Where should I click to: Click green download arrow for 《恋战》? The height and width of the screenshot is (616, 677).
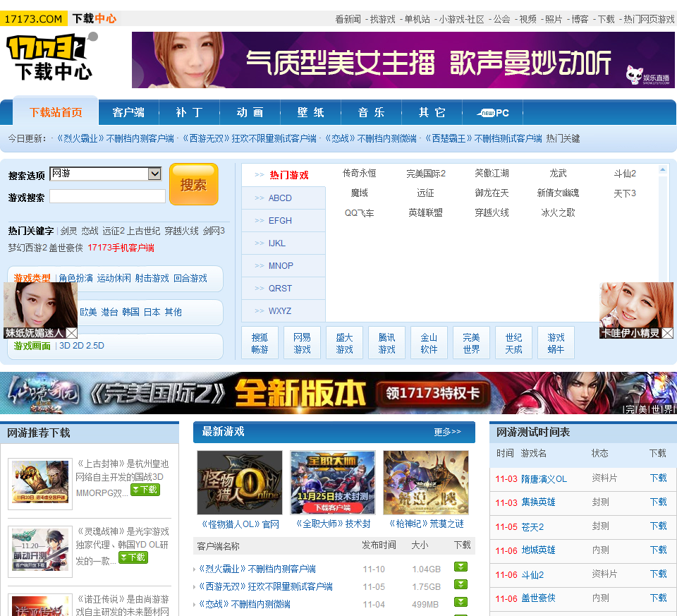(x=461, y=602)
